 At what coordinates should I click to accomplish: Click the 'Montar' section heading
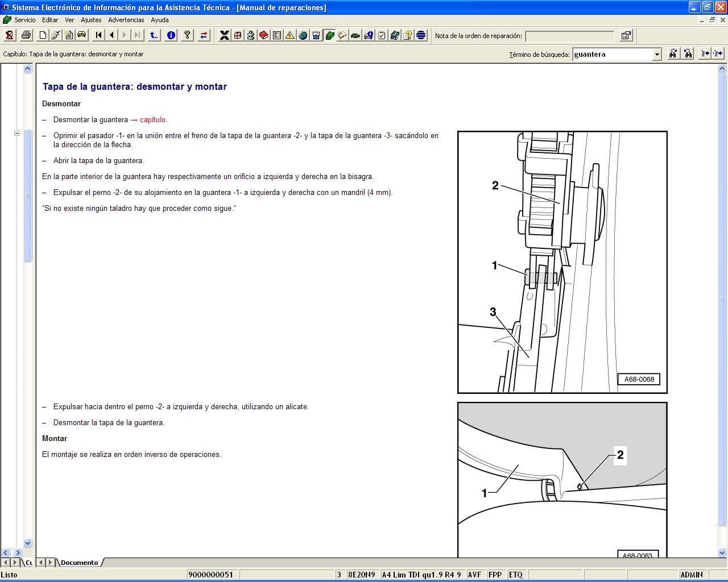click(55, 439)
